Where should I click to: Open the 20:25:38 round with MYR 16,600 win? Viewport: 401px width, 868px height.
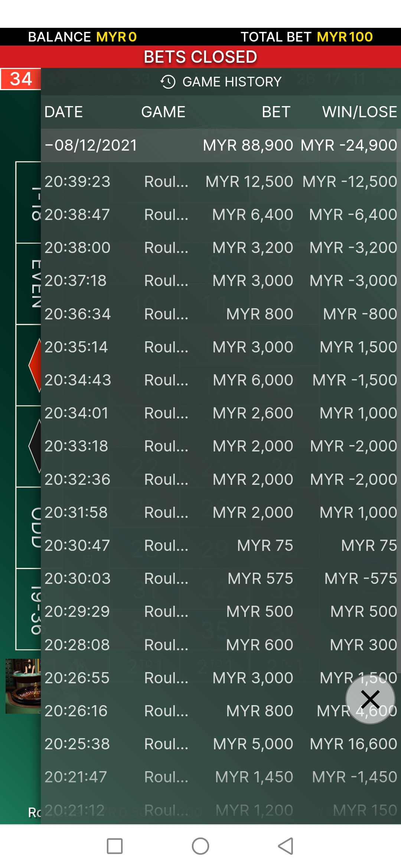221,744
